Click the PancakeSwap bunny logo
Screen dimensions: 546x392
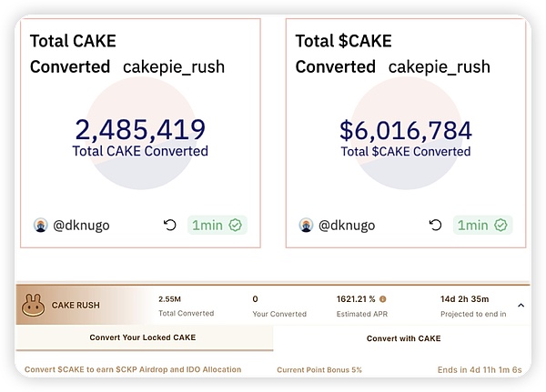(34, 306)
